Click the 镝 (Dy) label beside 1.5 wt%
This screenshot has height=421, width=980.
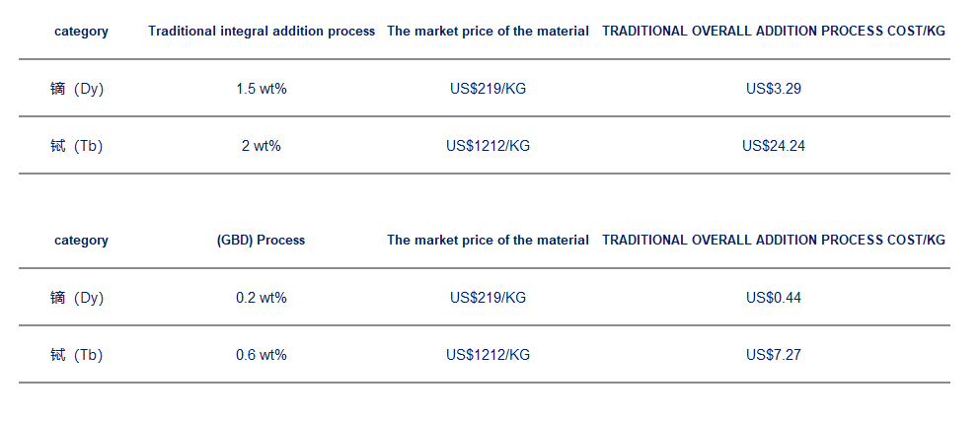pos(77,89)
